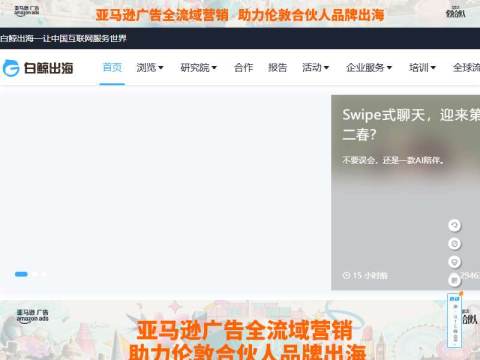Image resolution: width=480 pixels, height=360 pixels.
Task: Click the second floating round sidebar icon
Action: [454, 244]
